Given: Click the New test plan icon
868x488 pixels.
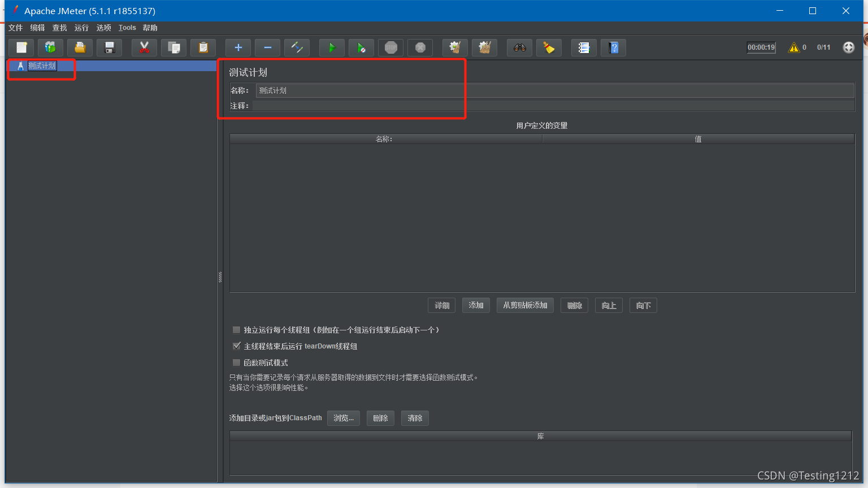Looking at the screenshot, I should tap(21, 47).
